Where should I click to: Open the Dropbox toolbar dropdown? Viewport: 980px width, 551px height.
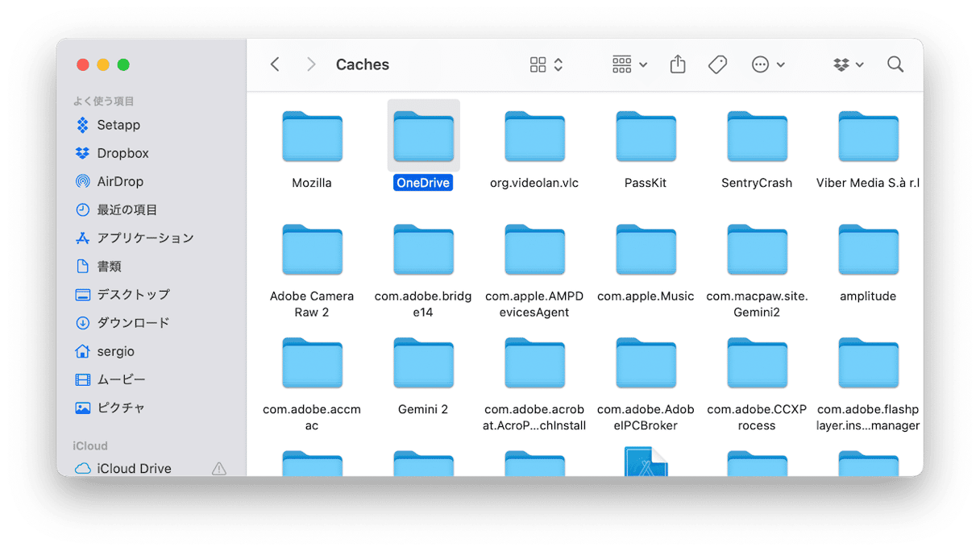click(849, 64)
